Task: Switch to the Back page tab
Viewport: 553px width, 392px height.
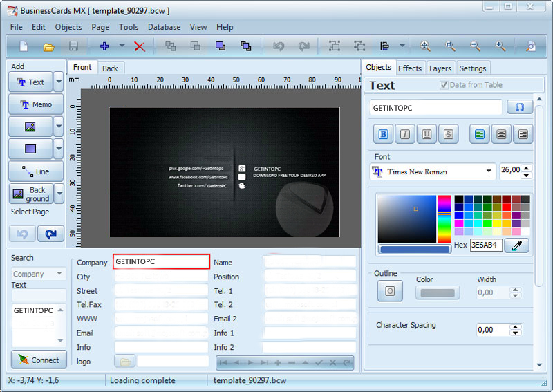Action: pyautogui.click(x=110, y=68)
